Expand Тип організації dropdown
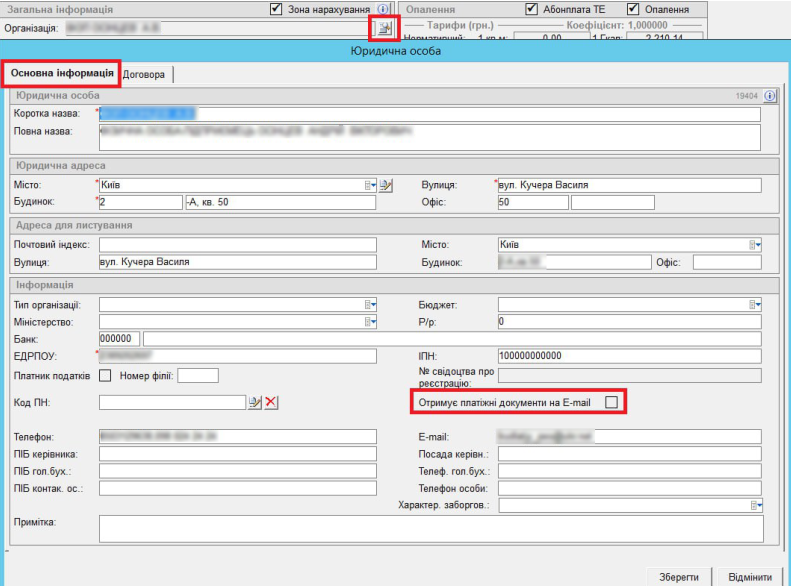Viewport: 791px width, 586px height. click(x=370, y=304)
